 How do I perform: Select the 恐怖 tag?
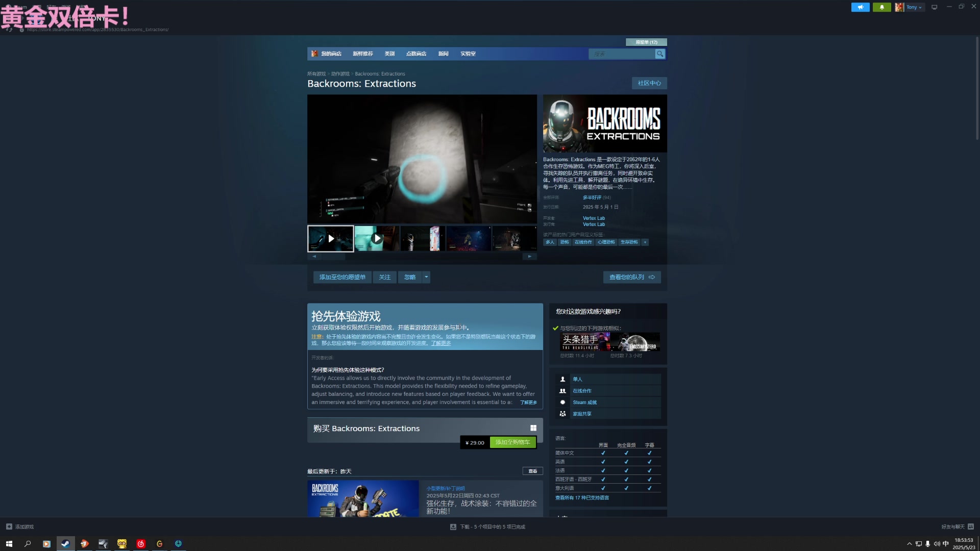(564, 242)
